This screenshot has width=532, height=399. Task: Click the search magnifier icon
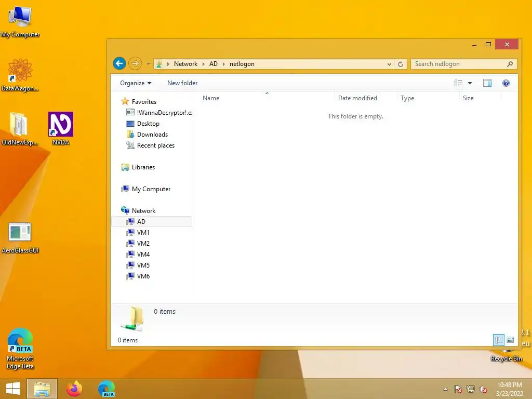[x=510, y=64]
